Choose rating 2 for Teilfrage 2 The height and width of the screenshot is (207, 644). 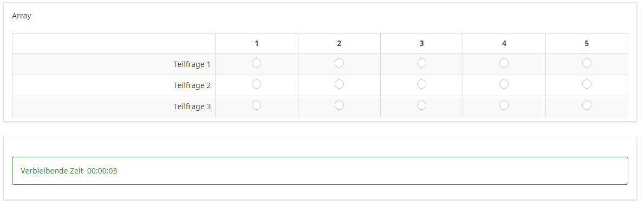(339, 84)
